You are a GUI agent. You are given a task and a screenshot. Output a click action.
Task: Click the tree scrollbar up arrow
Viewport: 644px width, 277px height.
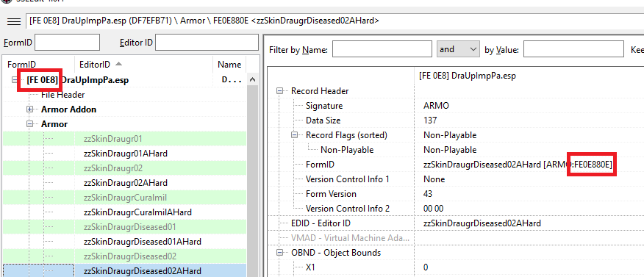tap(253, 79)
